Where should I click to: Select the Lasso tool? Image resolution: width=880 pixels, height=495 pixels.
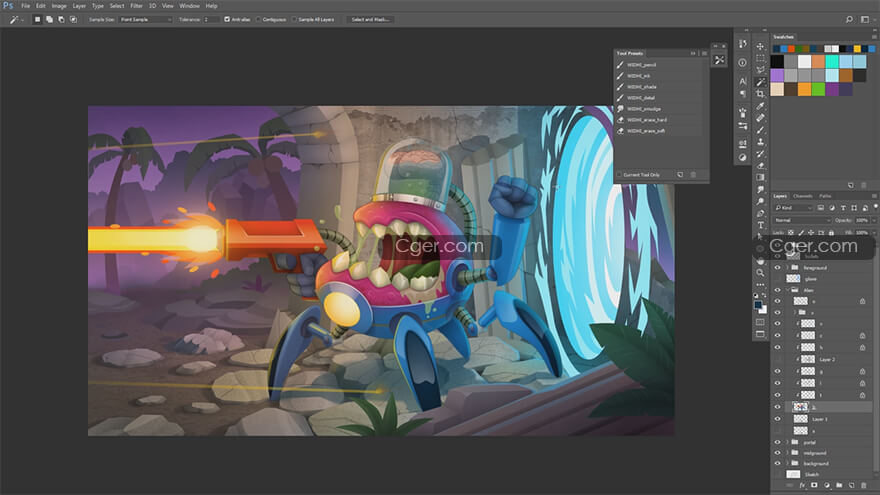[x=760, y=70]
